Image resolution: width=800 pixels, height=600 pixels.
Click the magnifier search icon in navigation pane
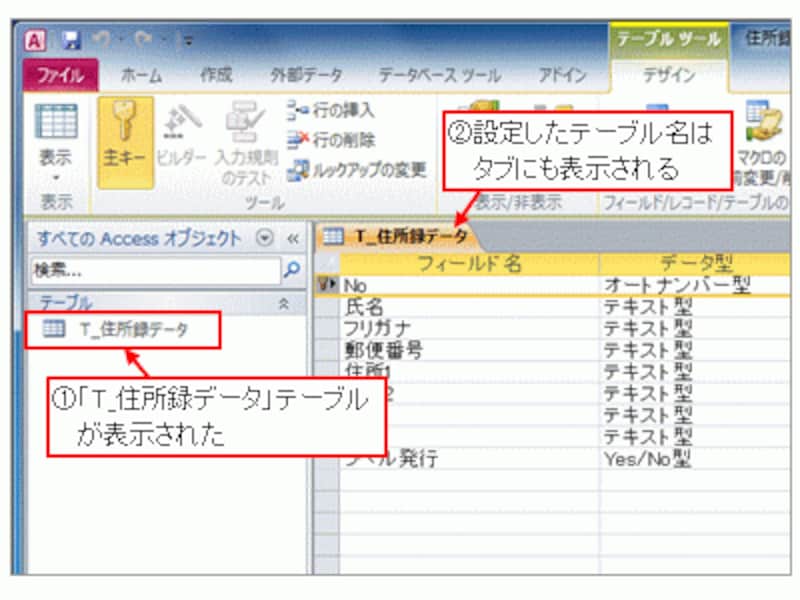coord(291,269)
